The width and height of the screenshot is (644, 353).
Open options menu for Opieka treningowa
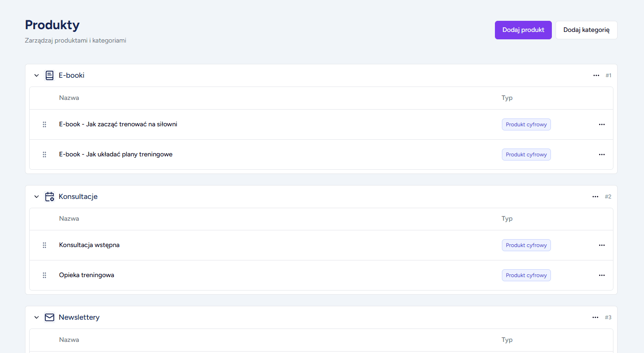pos(601,275)
